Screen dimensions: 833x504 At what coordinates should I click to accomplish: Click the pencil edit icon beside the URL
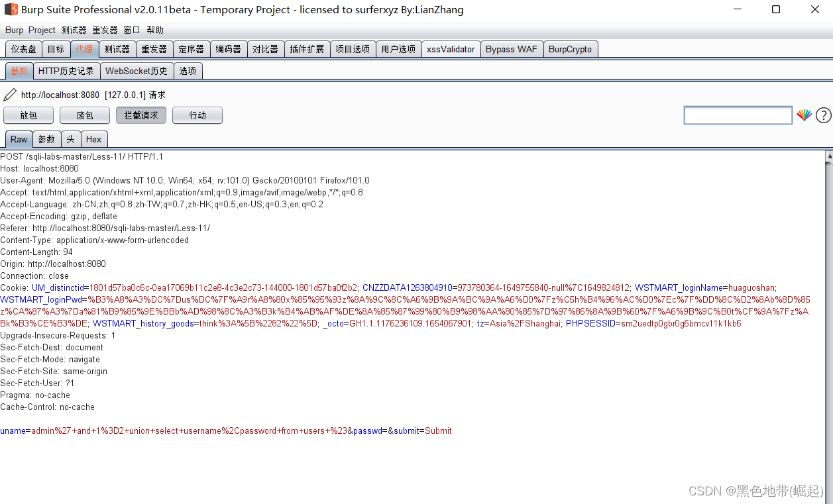(10, 95)
